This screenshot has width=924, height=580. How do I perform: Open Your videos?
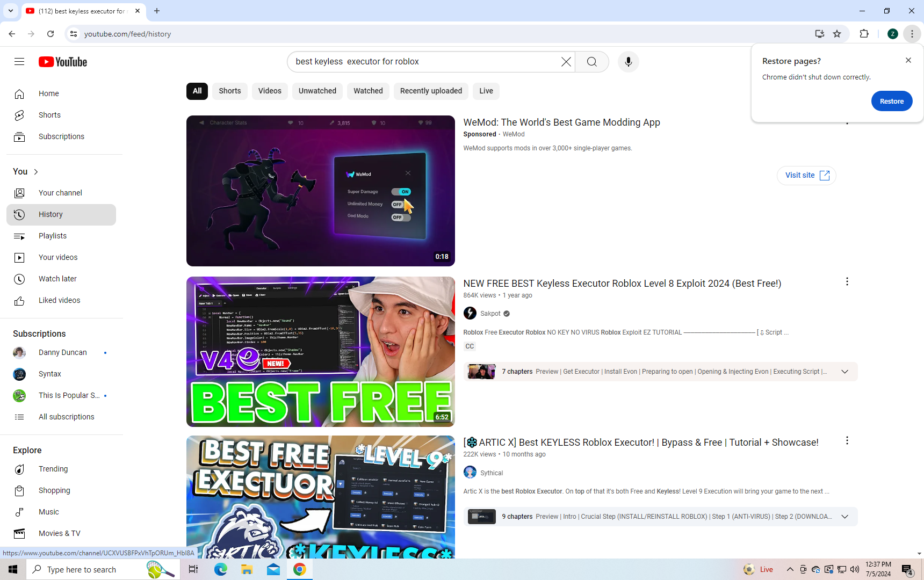pos(61,257)
